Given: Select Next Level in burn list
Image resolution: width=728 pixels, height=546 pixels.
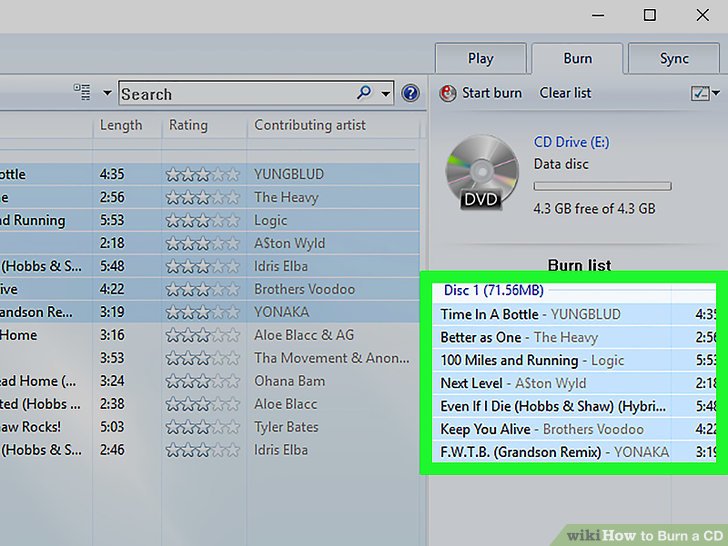Looking at the screenshot, I should 574,383.
